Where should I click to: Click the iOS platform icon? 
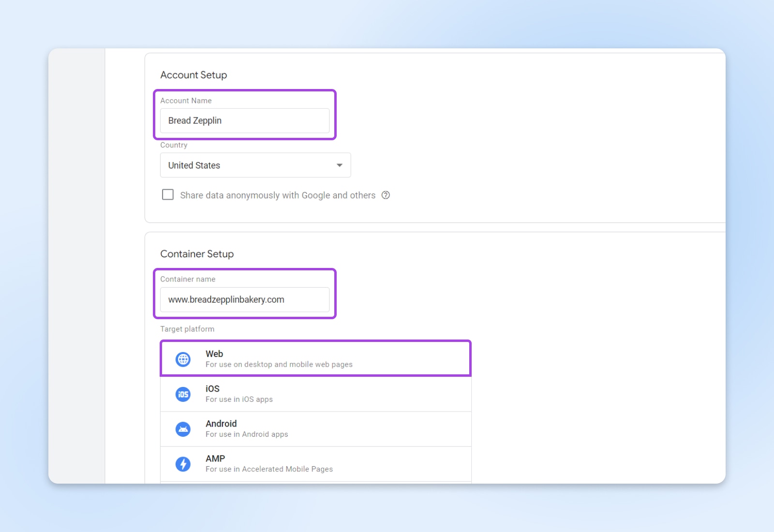183,394
